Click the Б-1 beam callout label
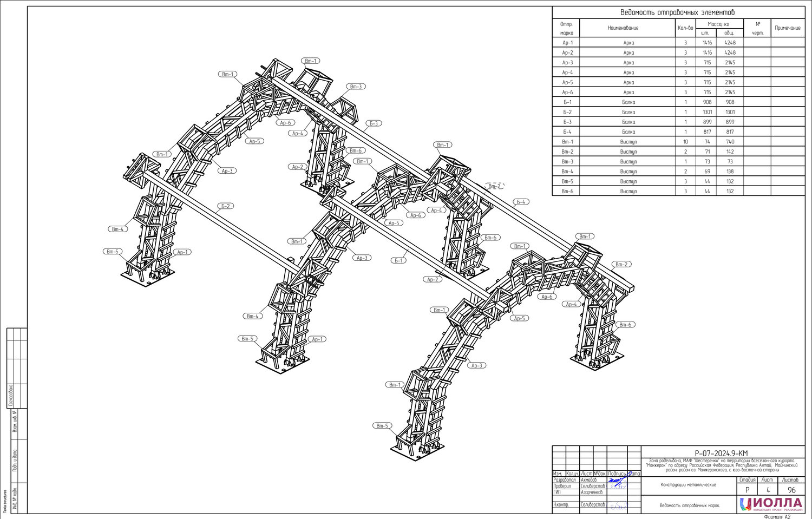 point(398,261)
